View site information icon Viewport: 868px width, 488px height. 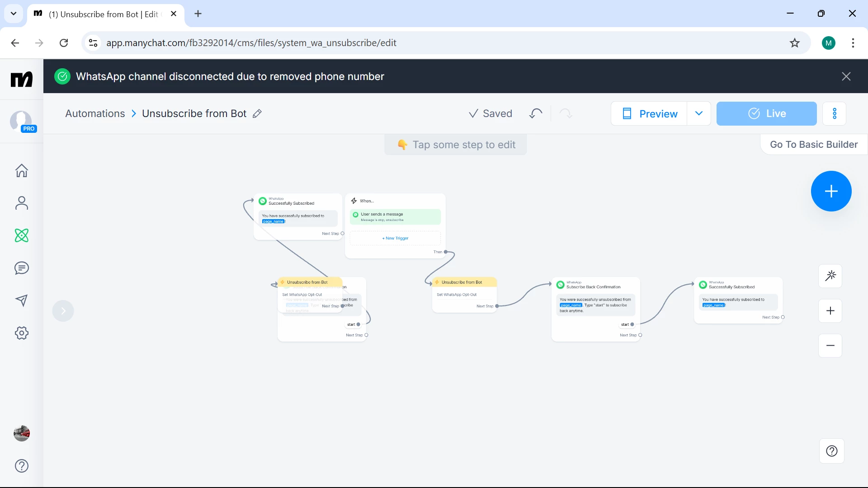click(93, 43)
